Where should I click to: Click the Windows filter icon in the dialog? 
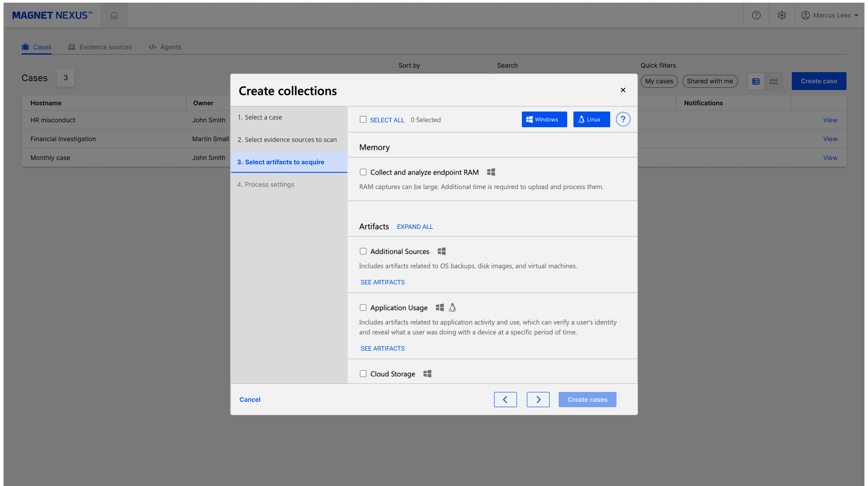(x=530, y=119)
